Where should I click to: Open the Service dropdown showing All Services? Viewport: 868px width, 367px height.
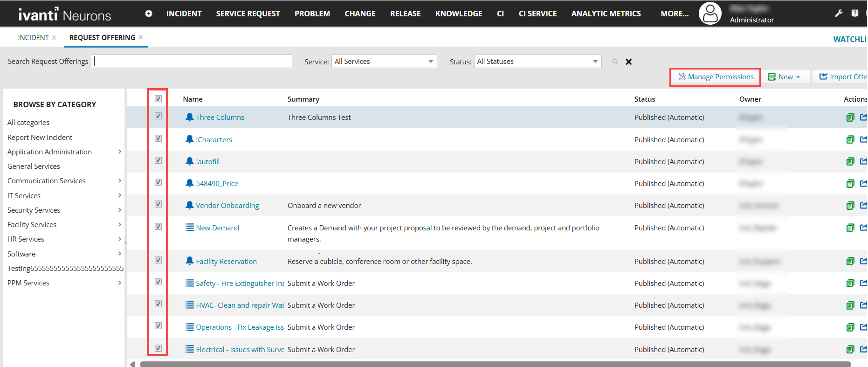tap(384, 62)
